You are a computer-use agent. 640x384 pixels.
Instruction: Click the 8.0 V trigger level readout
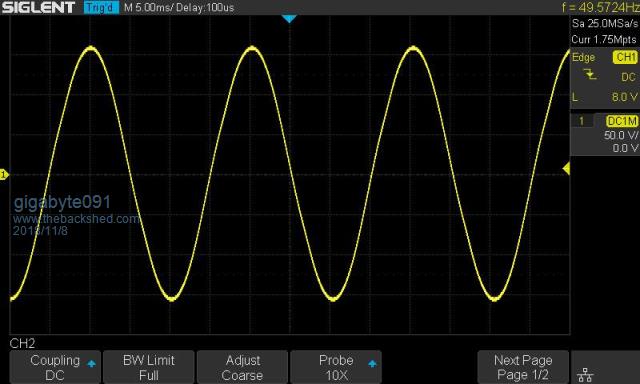click(x=624, y=97)
